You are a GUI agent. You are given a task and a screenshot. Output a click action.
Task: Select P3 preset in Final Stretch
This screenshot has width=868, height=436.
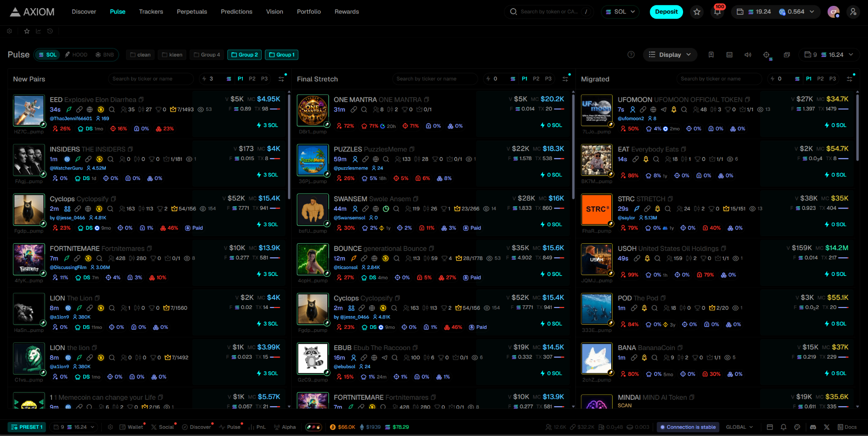pyautogui.click(x=548, y=79)
